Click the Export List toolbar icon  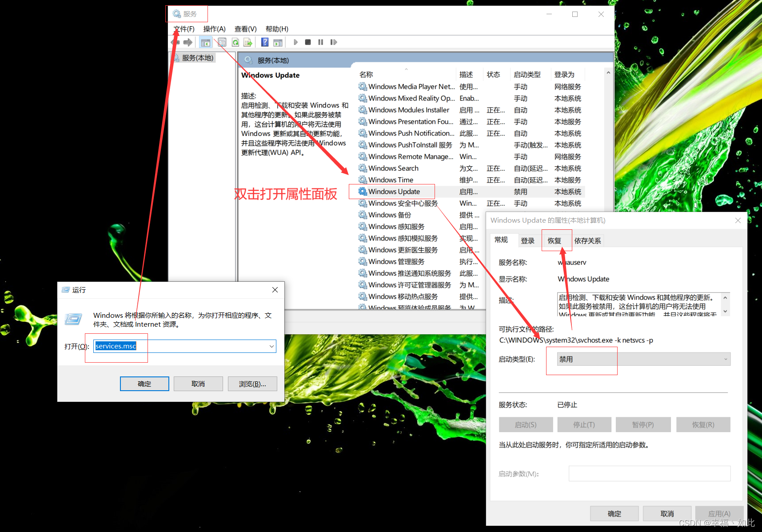coord(248,42)
